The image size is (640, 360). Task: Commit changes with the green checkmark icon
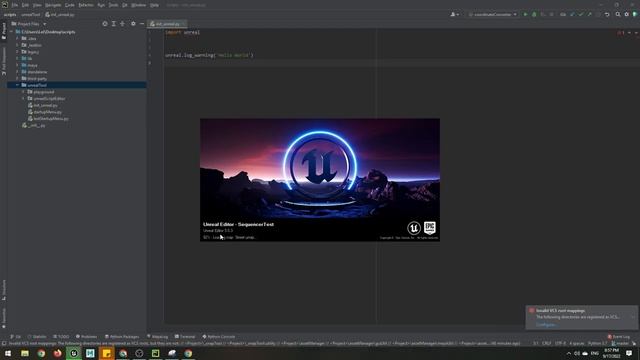click(x=581, y=14)
